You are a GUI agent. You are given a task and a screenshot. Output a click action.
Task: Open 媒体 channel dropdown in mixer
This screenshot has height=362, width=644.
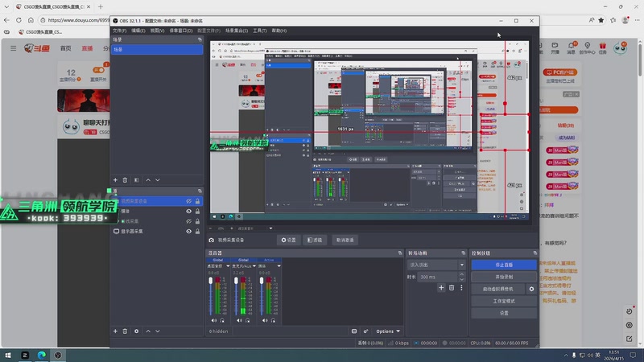point(279,266)
